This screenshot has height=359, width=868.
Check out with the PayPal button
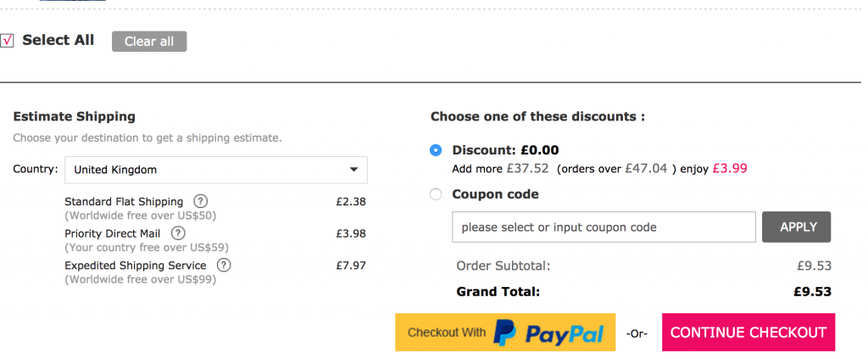[505, 333]
